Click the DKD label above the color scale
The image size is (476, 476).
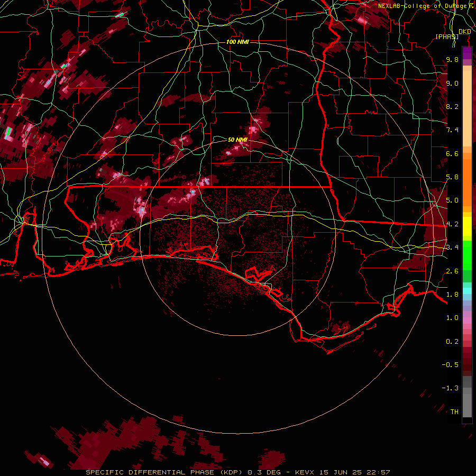coord(465,32)
